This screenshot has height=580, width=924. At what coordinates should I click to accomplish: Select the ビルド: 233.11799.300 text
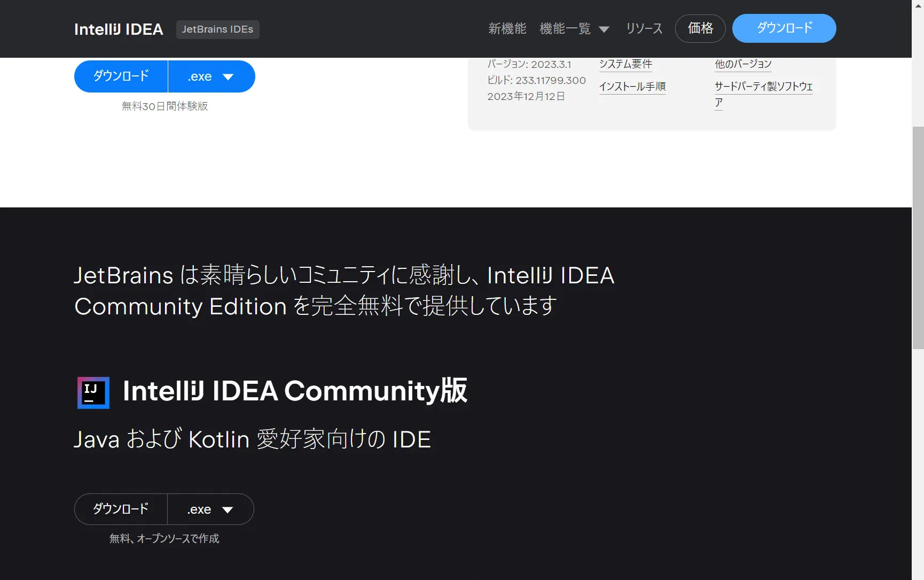[x=536, y=80]
